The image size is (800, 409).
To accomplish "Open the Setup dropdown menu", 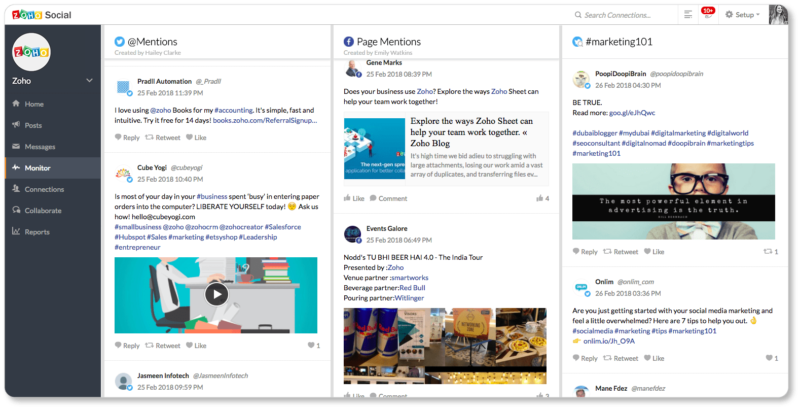I will pos(741,15).
